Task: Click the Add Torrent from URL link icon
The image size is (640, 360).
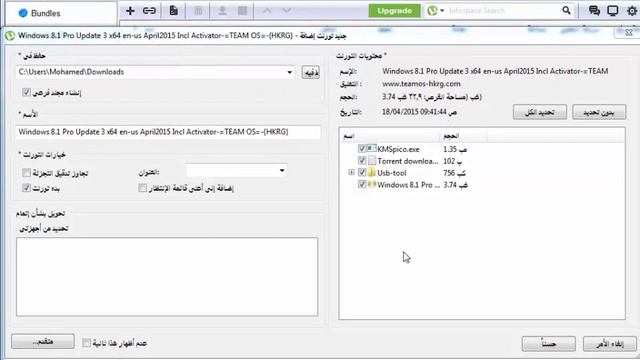Action: point(149,11)
